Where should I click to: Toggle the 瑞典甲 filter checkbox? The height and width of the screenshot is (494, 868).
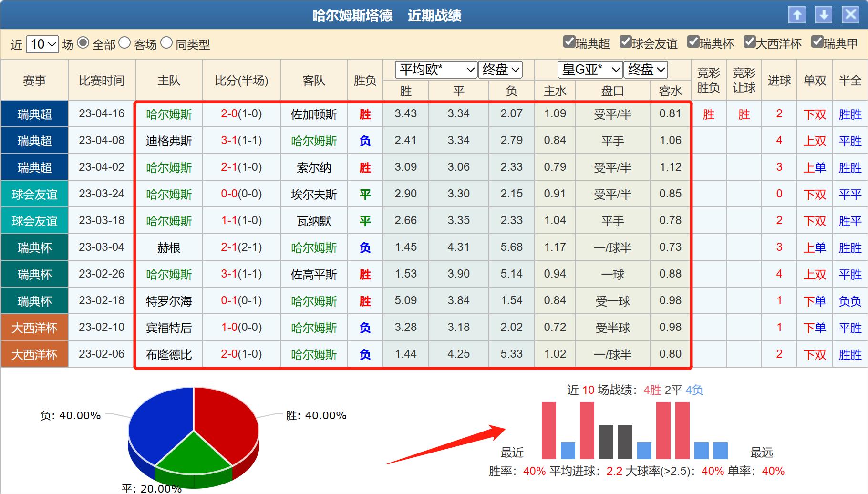(x=817, y=42)
